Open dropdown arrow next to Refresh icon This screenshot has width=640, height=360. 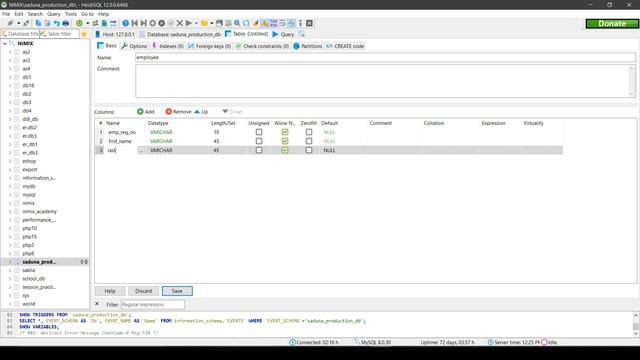point(87,23)
